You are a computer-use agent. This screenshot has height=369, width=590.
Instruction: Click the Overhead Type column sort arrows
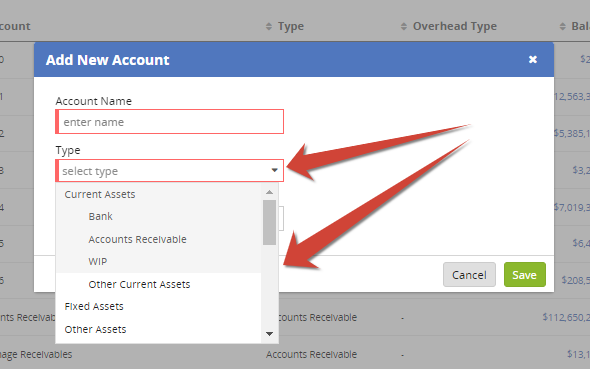404,26
